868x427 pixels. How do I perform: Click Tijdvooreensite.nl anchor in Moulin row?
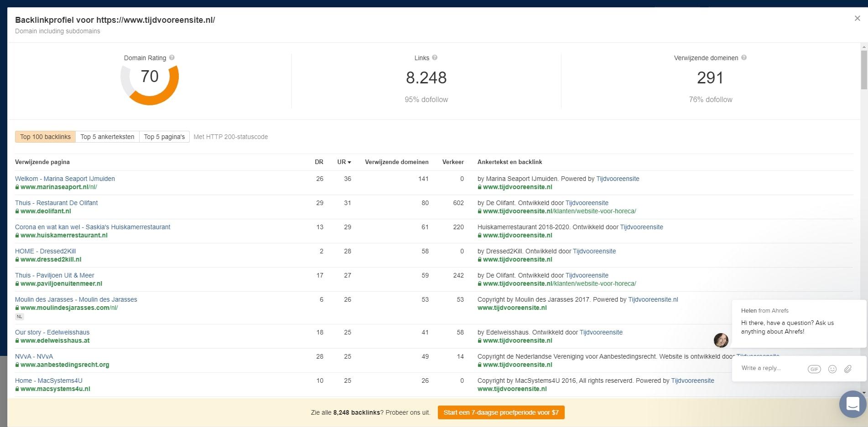[653, 299]
